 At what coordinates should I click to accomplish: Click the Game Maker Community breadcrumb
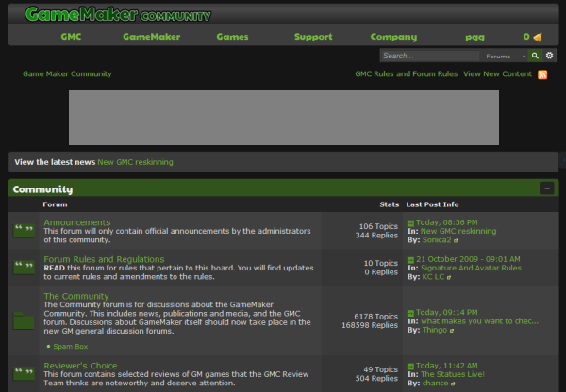[x=67, y=73]
